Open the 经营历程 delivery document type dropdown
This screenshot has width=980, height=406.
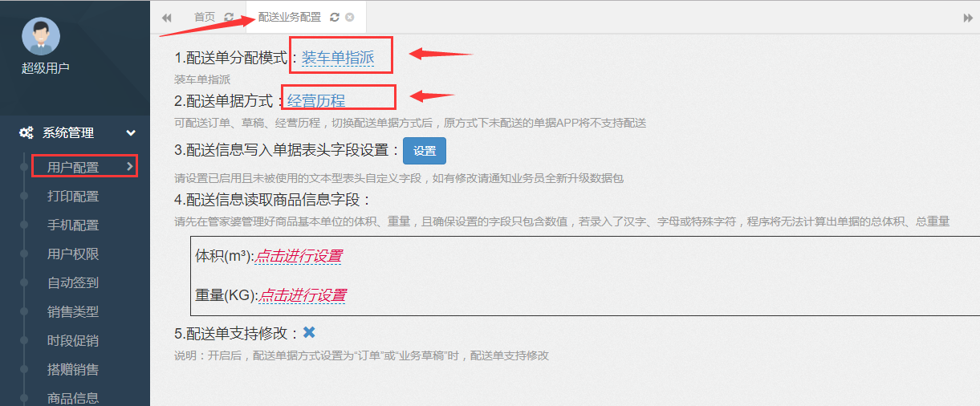[x=316, y=101]
